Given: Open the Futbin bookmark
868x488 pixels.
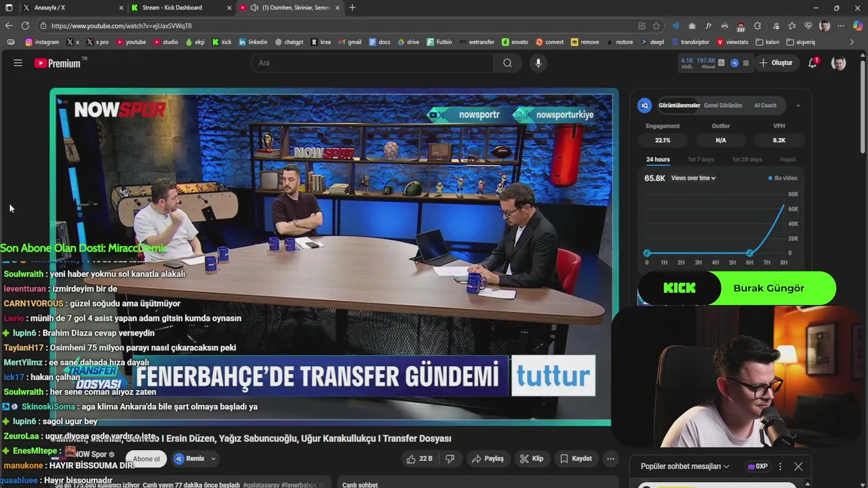Looking at the screenshot, I should coord(439,42).
